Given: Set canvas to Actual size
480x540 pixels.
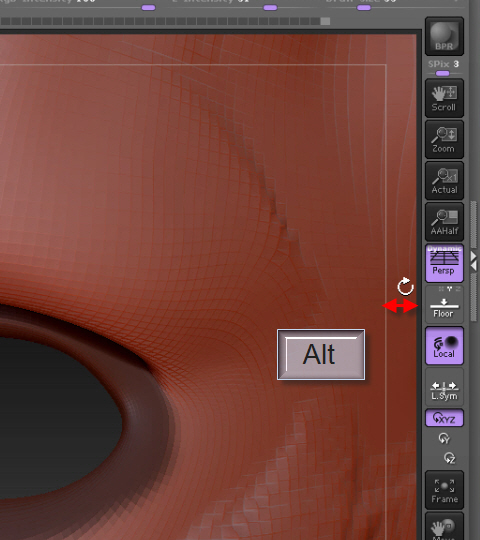Looking at the screenshot, I should [444, 180].
